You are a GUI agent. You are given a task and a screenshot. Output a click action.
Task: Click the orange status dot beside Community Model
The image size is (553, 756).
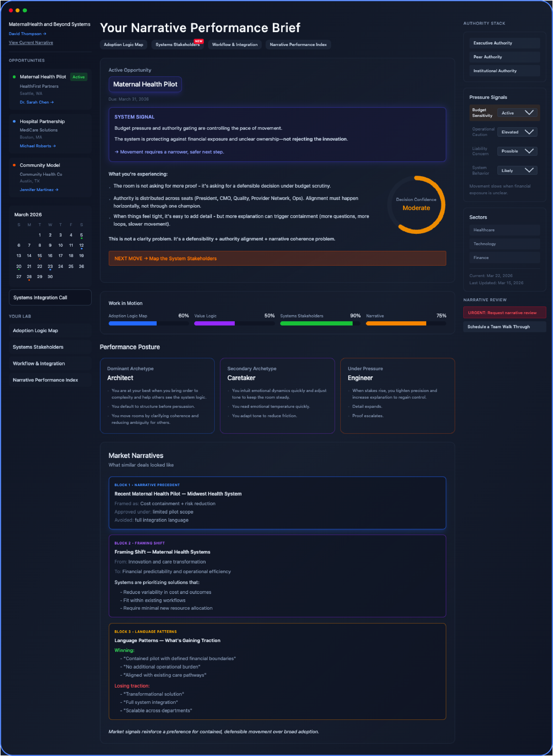click(x=14, y=165)
